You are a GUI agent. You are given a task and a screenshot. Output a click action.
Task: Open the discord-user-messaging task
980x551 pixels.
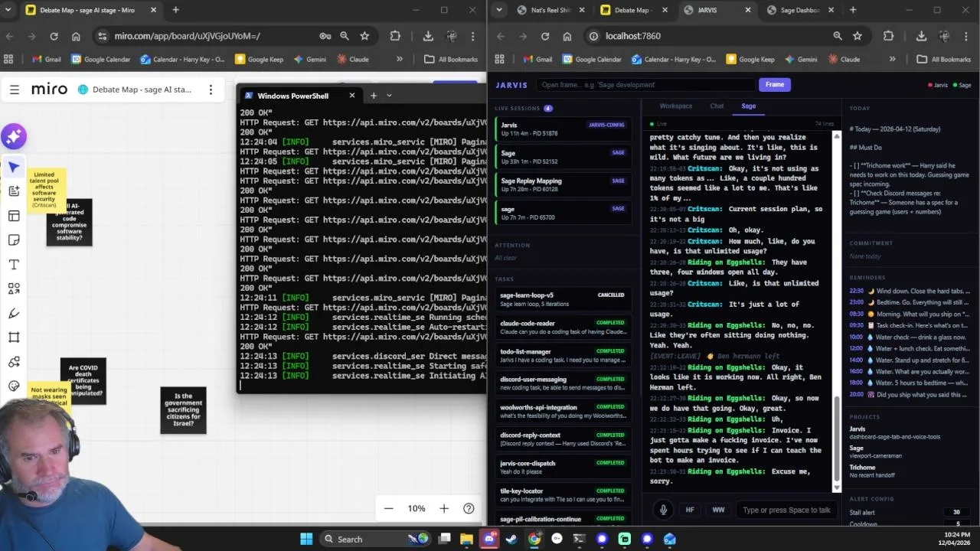pos(563,383)
